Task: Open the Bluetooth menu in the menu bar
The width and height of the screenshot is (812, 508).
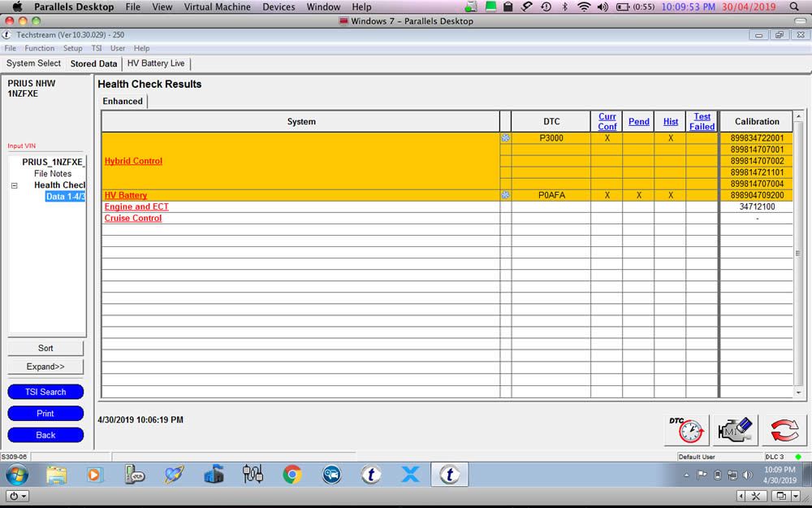Action: [x=565, y=7]
